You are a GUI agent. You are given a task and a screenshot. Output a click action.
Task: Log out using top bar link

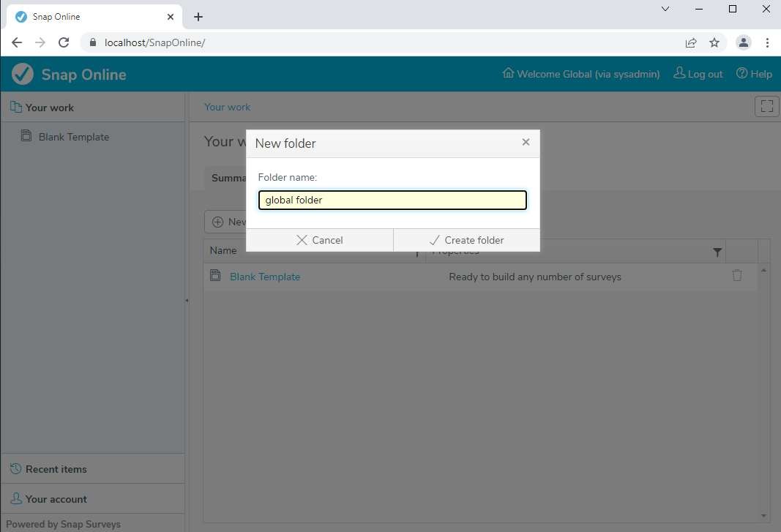(x=698, y=74)
